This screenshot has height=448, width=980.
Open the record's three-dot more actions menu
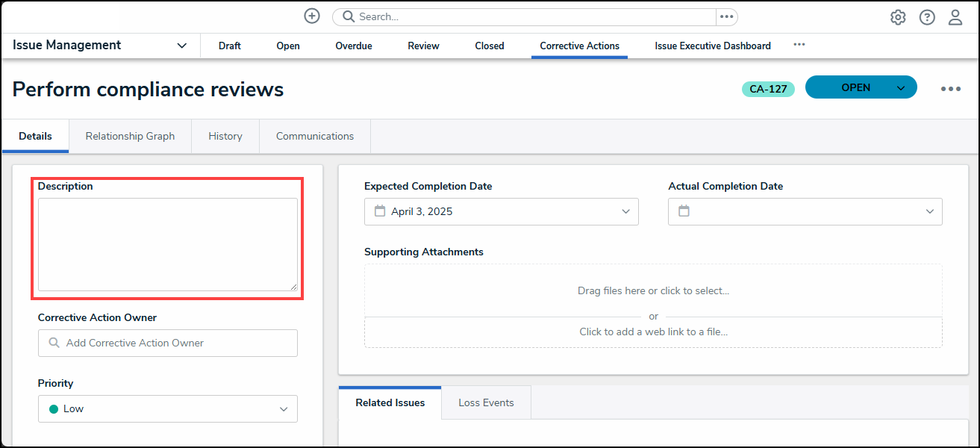pyautogui.click(x=950, y=89)
